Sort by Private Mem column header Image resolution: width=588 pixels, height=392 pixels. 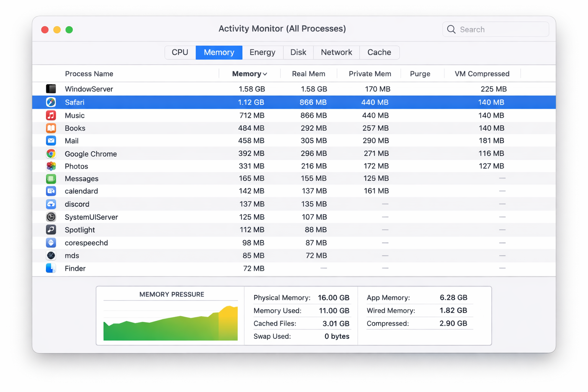[370, 74]
